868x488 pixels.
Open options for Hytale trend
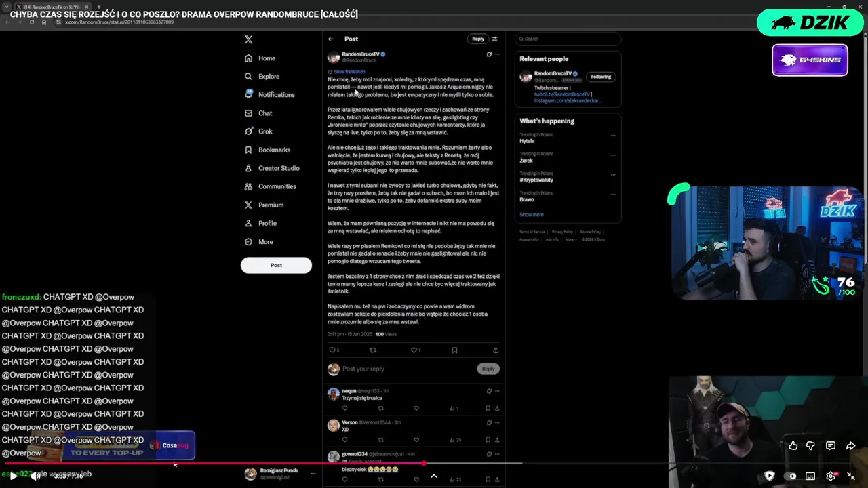click(x=613, y=136)
